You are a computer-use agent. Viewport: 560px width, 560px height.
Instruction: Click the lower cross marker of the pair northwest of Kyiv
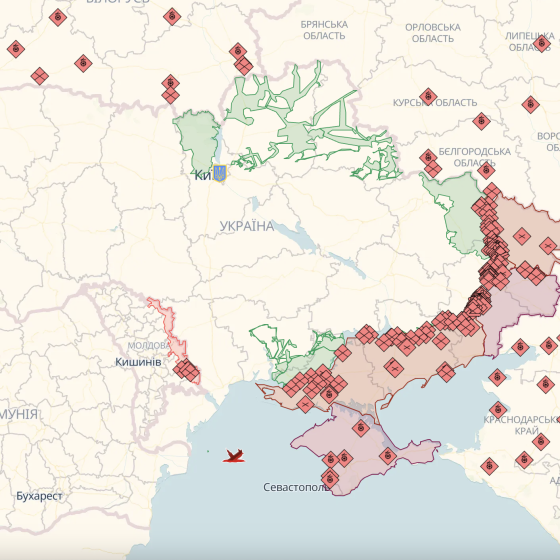[170, 96]
